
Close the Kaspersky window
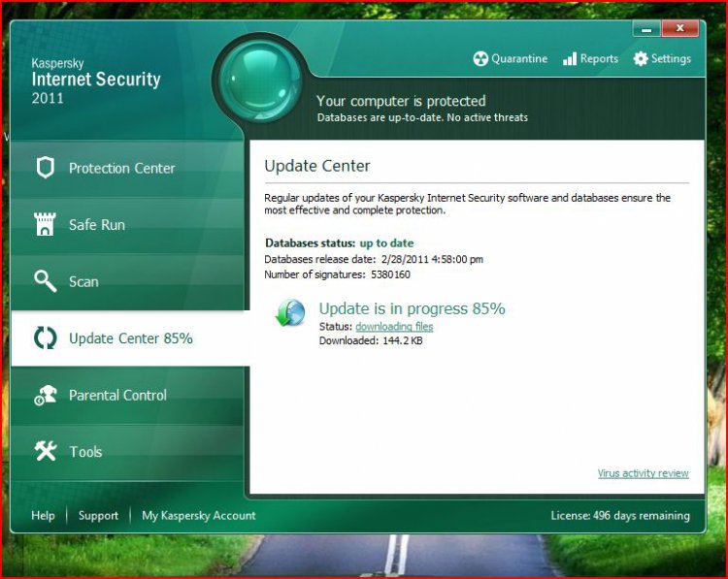coord(679,29)
